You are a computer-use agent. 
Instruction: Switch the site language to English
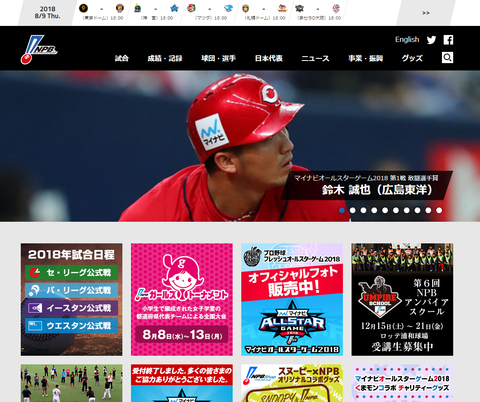[x=407, y=40]
